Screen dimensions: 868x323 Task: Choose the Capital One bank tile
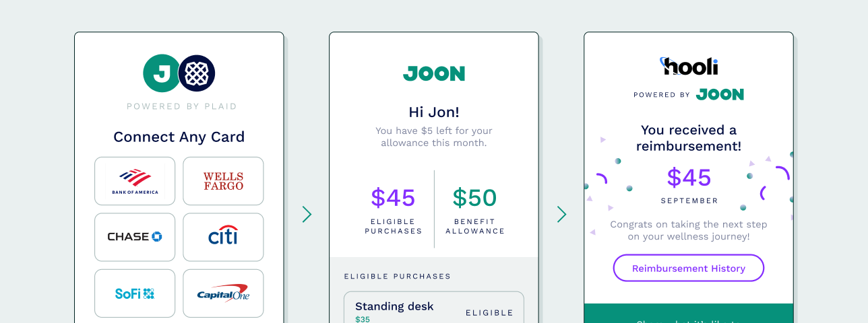(x=223, y=293)
